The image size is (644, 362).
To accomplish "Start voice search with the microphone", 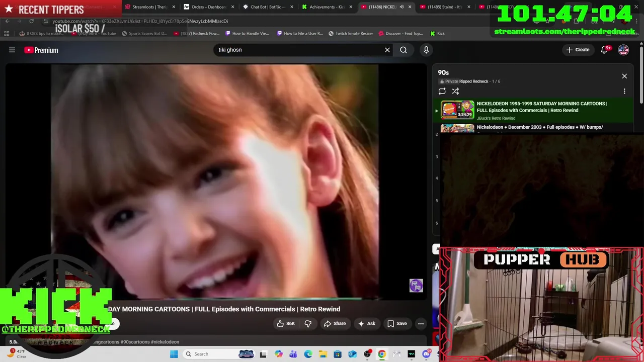I will [x=426, y=50].
